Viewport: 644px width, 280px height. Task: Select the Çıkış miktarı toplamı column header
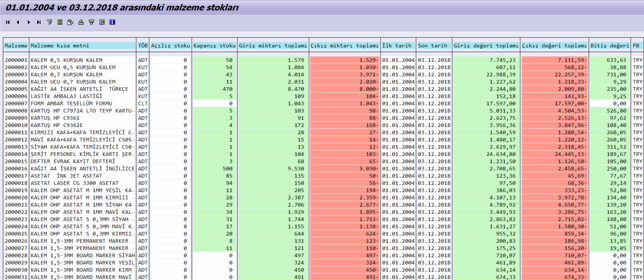(345, 46)
